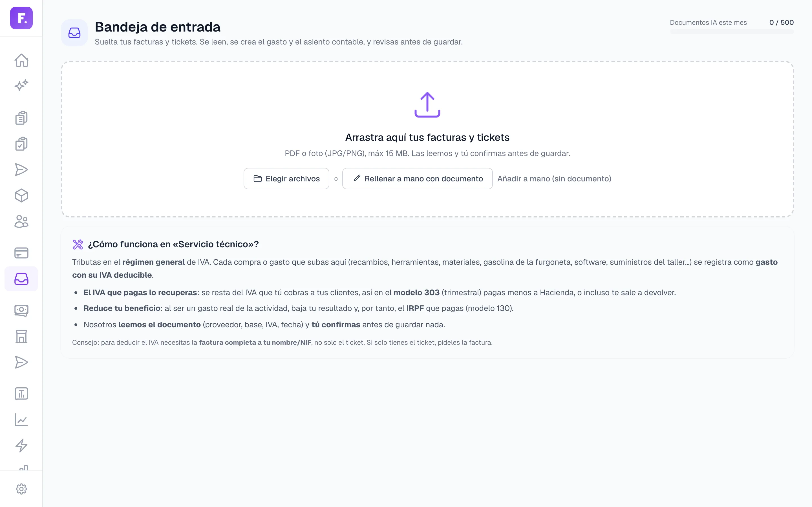Click the purple F. logo

[21, 18]
